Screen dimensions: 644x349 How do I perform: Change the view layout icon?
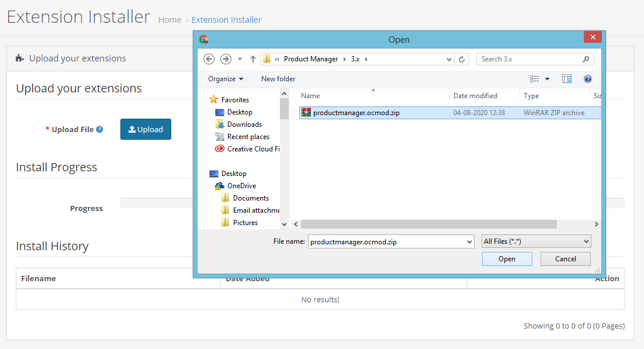(x=534, y=79)
